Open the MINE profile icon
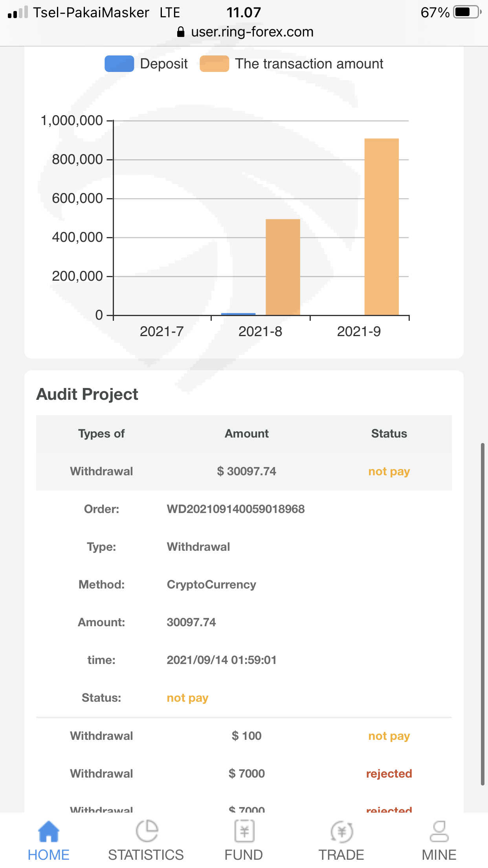 coord(439,831)
